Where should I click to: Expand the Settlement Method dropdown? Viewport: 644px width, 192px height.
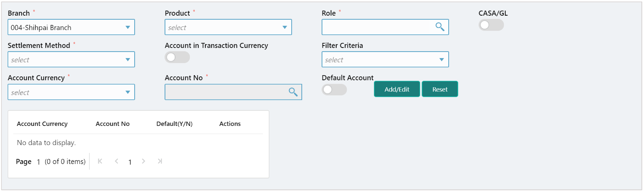click(x=71, y=60)
